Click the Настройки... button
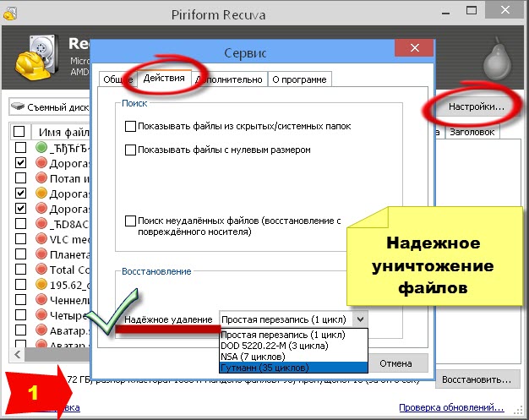 pos(476,107)
